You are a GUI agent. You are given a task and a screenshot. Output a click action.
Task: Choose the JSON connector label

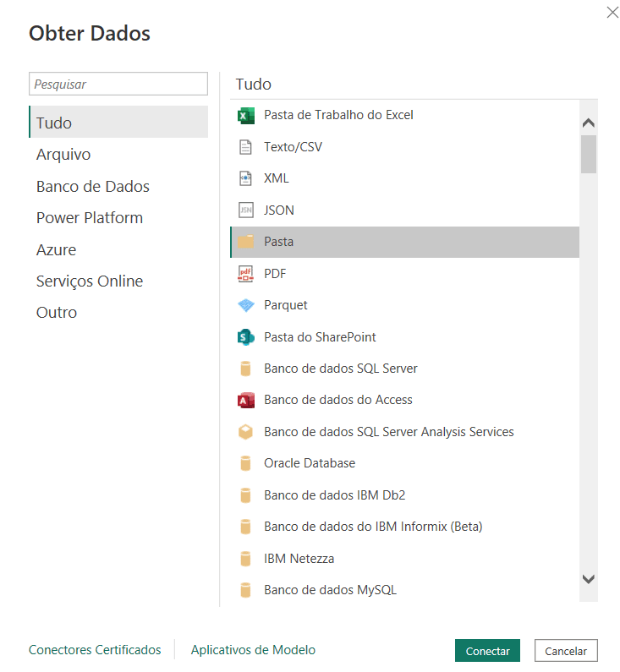click(278, 210)
